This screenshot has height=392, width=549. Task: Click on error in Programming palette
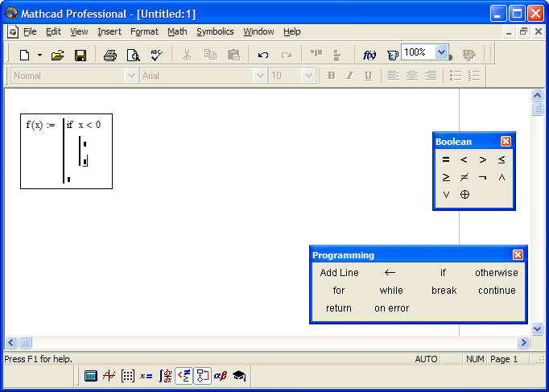pyautogui.click(x=391, y=308)
